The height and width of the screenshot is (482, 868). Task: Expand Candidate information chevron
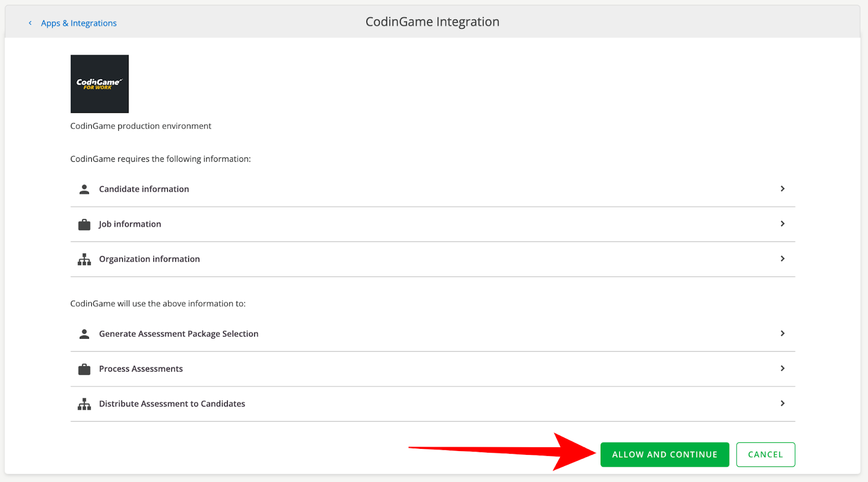coord(782,188)
